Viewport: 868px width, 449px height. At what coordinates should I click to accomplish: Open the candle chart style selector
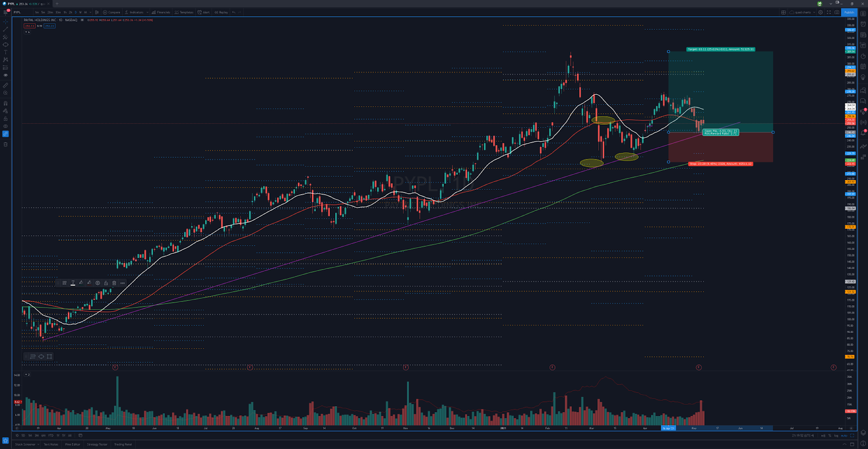(x=97, y=12)
